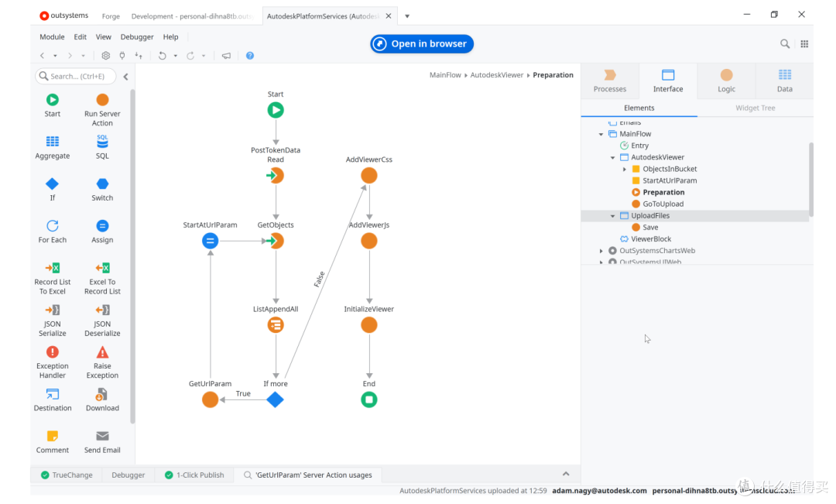Switch to the Logic tab
Image resolution: width=836 pixels, height=504 pixels.
pyautogui.click(x=726, y=81)
